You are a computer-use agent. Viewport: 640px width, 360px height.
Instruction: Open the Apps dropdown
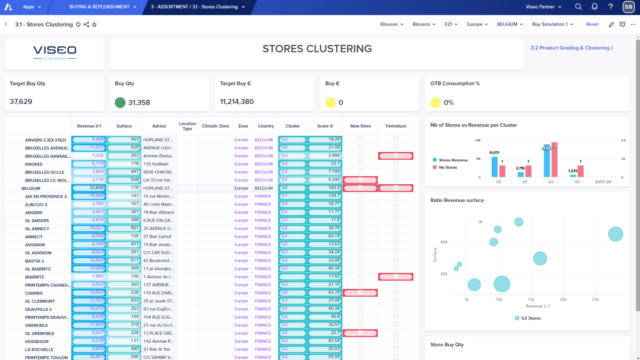click(x=32, y=7)
